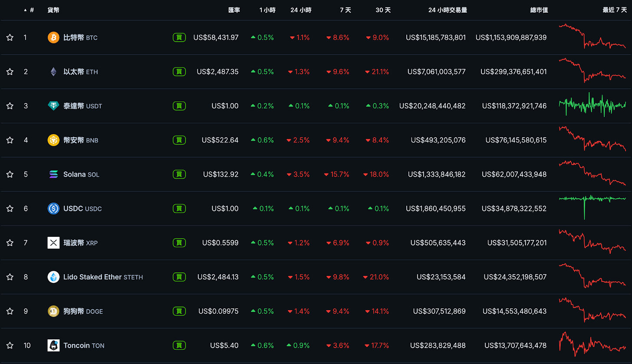The height and width of the screenshot is (364, 632).
Task: Click USDT volume US$20,248,440,482
Action: [432, 106]
